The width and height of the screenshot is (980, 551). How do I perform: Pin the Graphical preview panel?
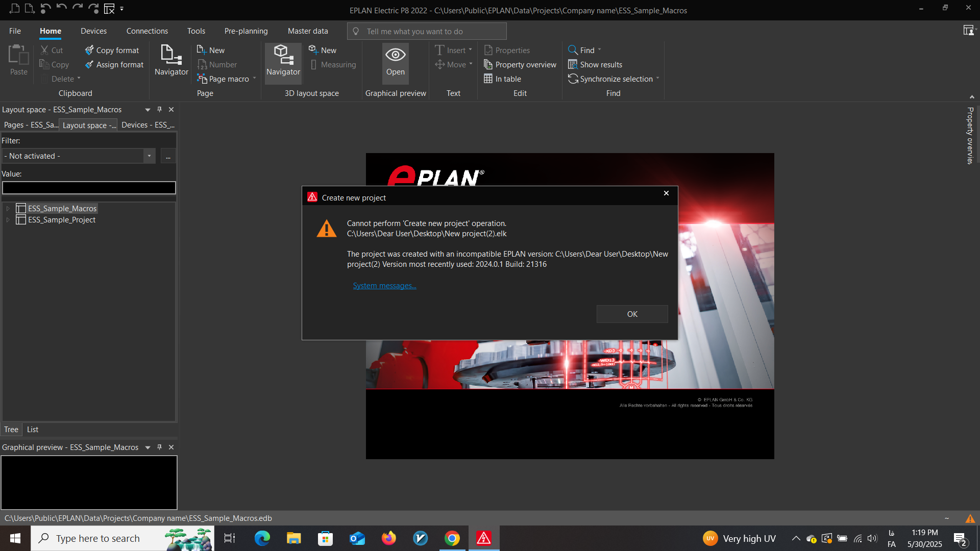click(x=160, y=447)
